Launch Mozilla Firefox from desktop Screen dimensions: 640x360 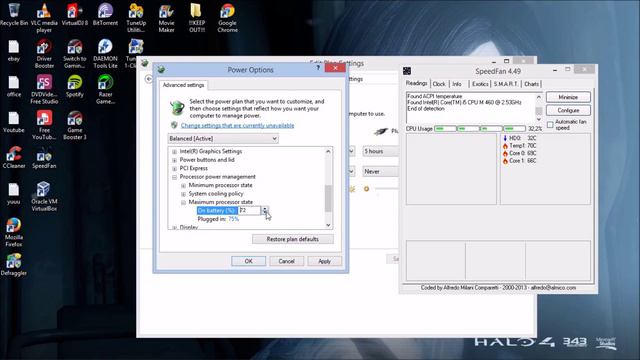pyautogui.click(x=14, y=232)
